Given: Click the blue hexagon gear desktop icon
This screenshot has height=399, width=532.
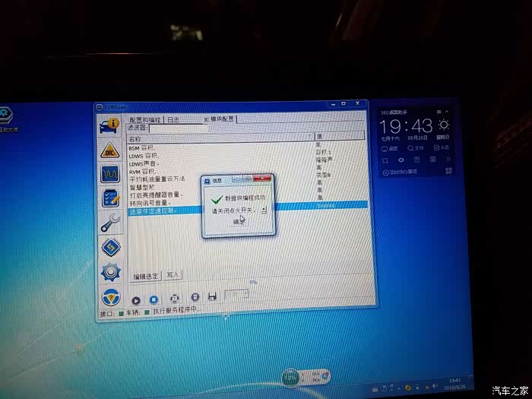Looking at the screenshot, I should (6, 116).
